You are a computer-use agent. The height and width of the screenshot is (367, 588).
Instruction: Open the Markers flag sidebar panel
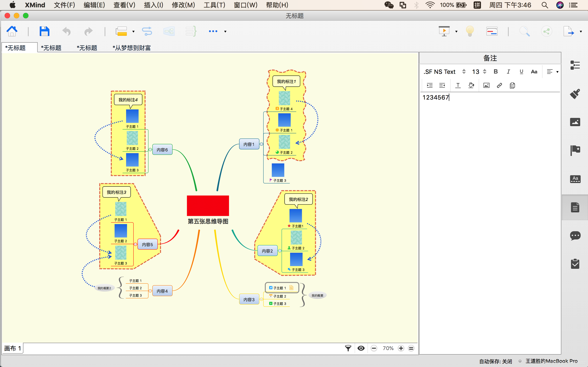[x=575, y=150]
